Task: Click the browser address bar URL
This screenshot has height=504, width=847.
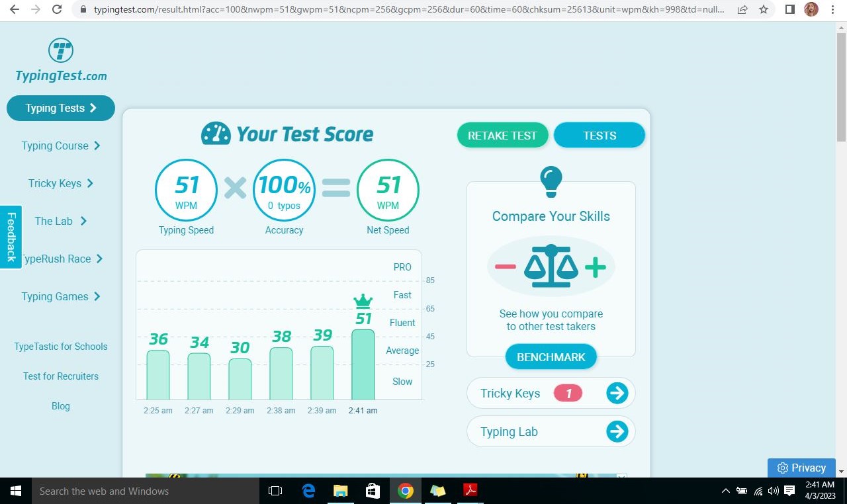Action: [408, 10]
